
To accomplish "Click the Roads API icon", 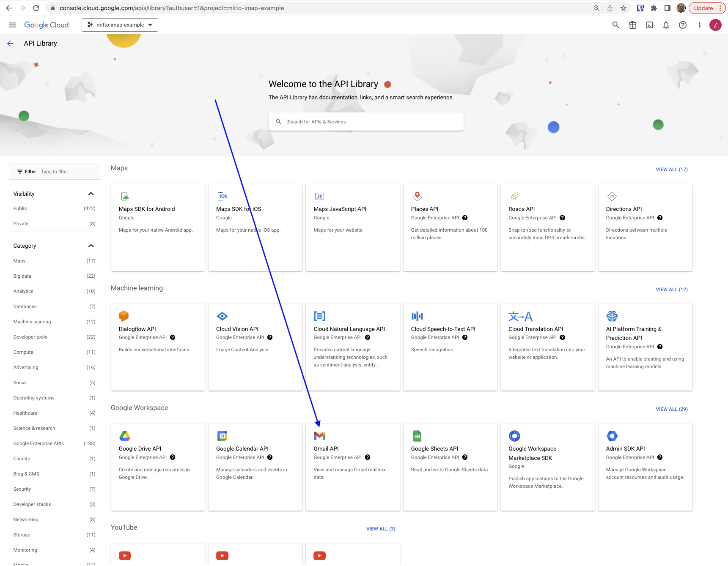I will [x=514, y=196].
